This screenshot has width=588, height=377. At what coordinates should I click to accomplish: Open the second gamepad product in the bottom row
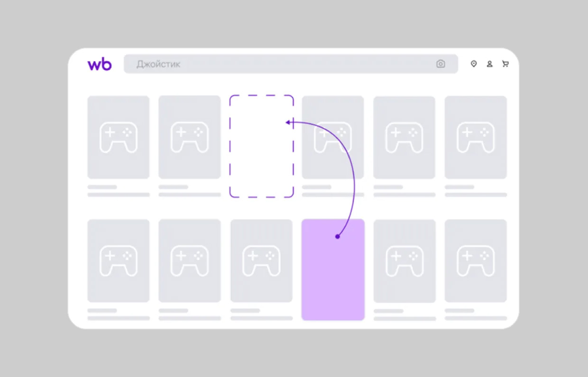[190, 261]
